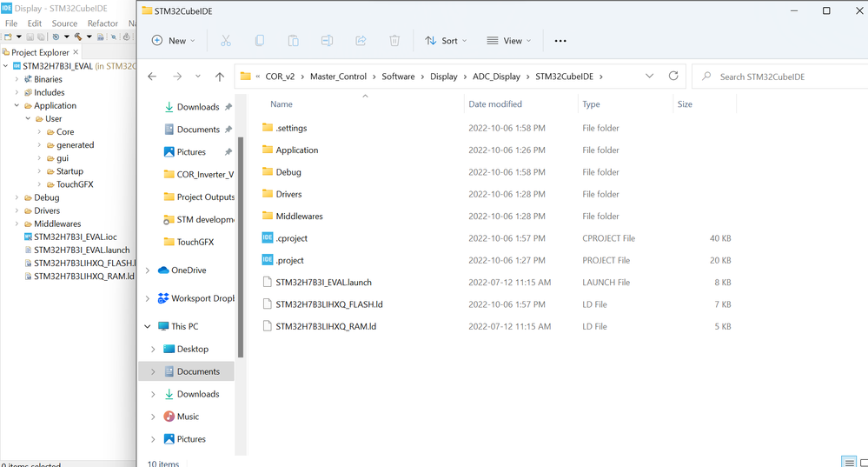Click the navigation pane vertical scrollbar
The width and height of the screenshot is (868, 467).
241,246
